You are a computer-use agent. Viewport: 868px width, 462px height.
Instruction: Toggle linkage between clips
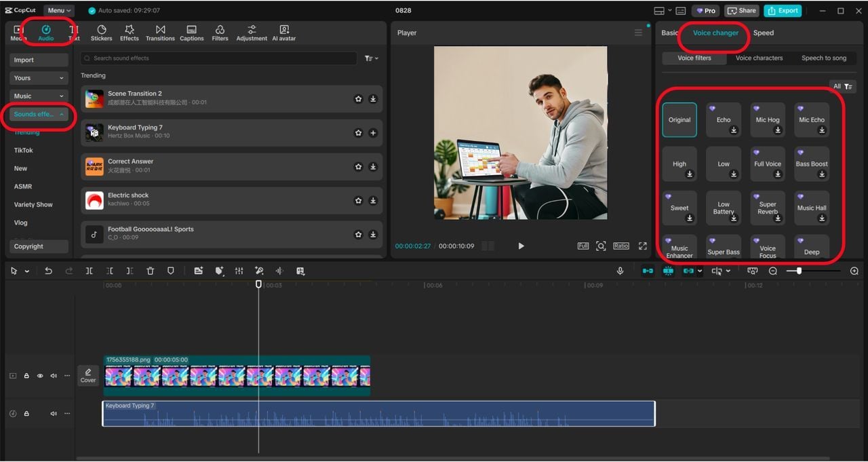[688, 271]
